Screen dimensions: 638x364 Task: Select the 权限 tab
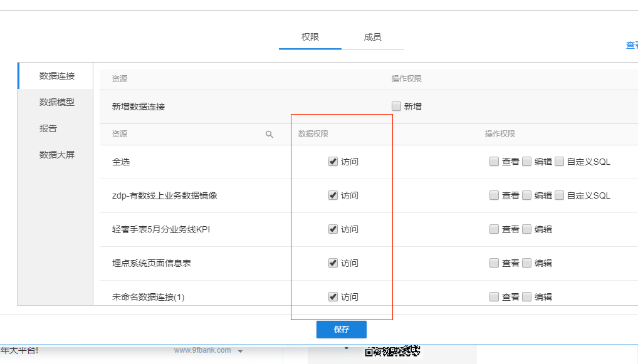coord(310,37)
